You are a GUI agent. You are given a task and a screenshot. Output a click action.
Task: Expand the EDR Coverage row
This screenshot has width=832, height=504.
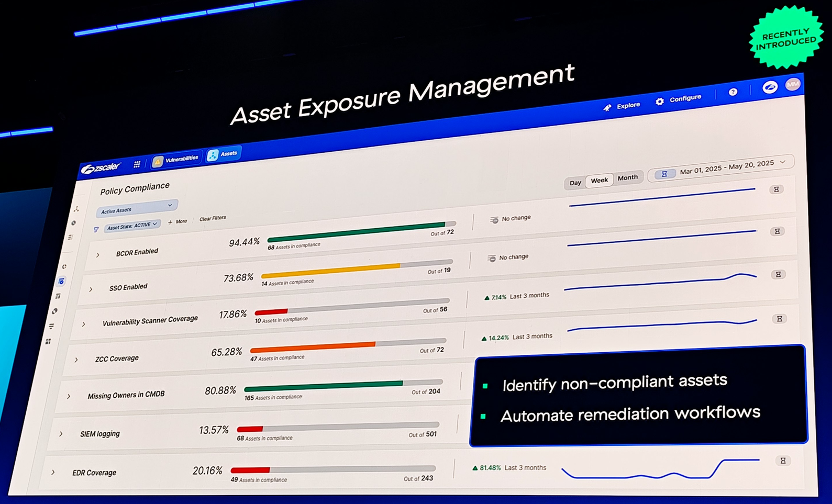tap(53, 473)
